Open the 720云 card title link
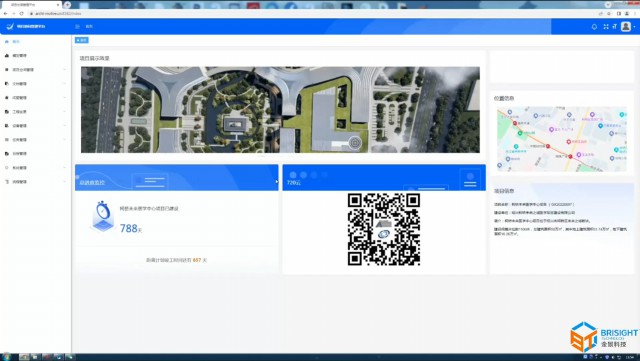This screenshot has width=640, height=361. click(294, 183)
